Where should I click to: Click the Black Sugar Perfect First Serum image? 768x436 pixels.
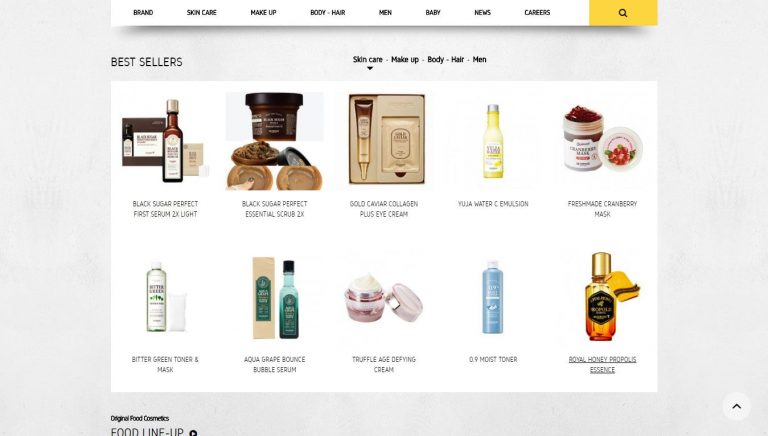click(x=166, y=141)
